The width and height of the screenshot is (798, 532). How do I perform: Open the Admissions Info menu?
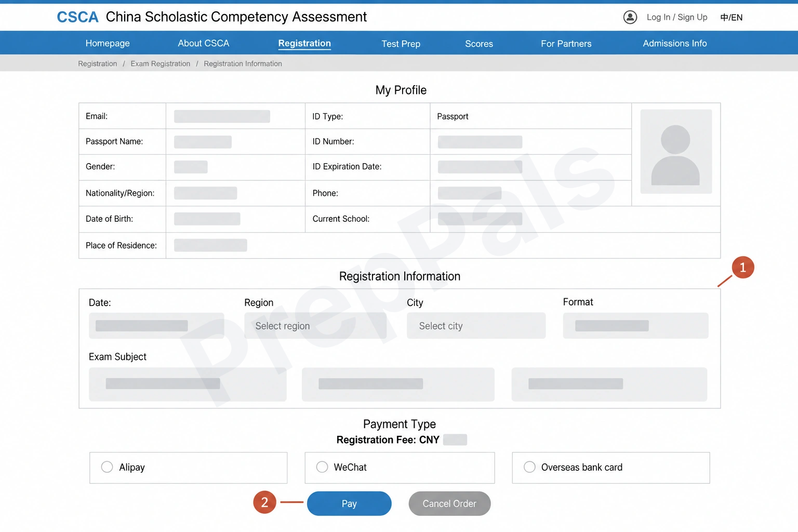point(675,43)
